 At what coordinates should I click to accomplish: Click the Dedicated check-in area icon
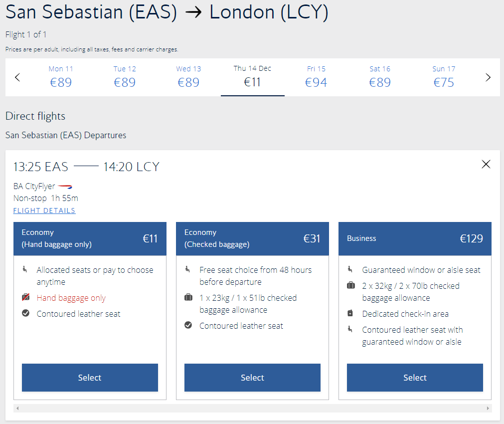click(x=350, y=313)
